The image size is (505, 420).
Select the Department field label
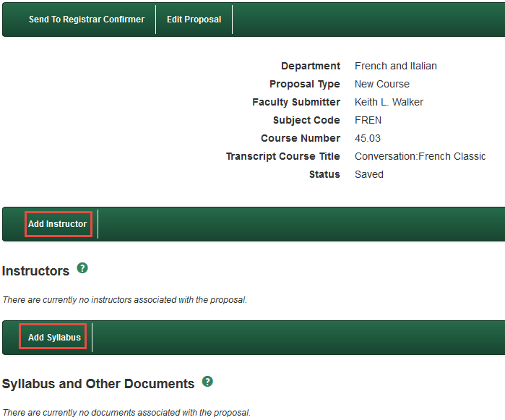pos(310,66)
